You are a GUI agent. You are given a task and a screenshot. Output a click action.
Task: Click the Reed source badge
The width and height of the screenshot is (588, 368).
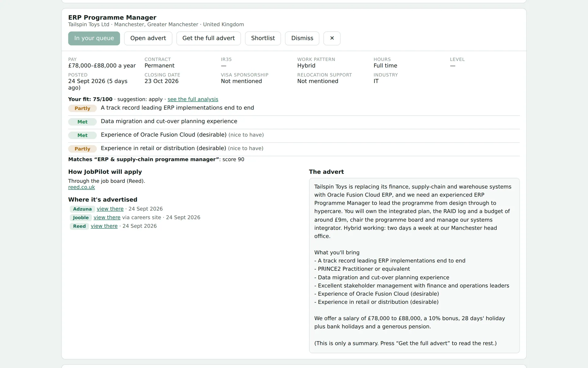click(x=79, y=226)
